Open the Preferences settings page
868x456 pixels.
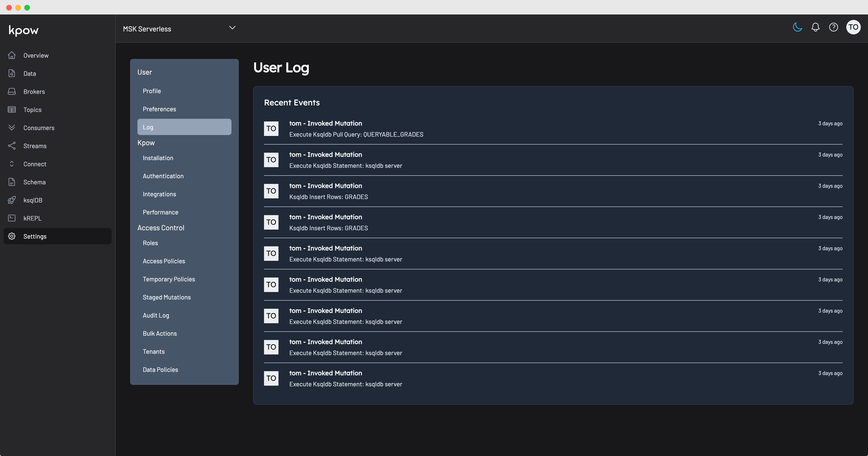pos(159,109)
